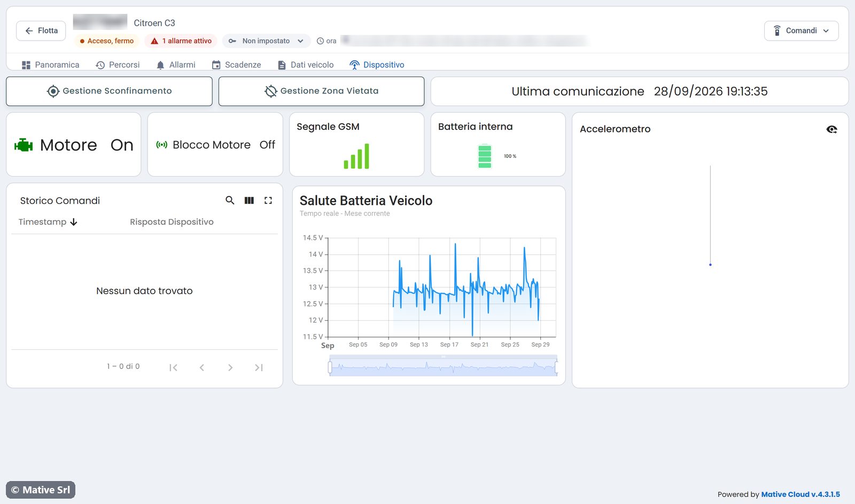Image resolution: width=855 pixels, height=504 pixels.
Task: Open the Panoramica tab
Action: pyautogui.click(x=50, y=65)
